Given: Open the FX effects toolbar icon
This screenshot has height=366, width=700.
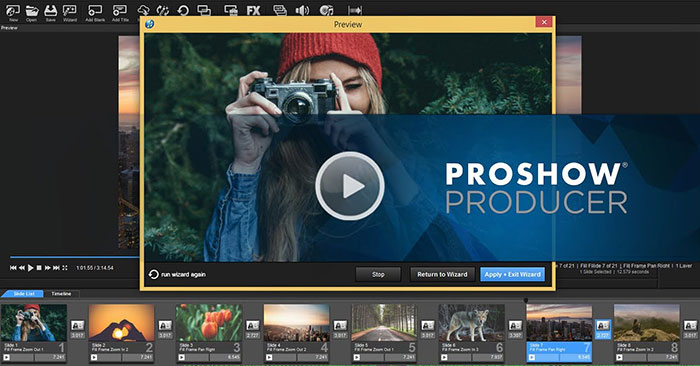Looking at the screenshot, I should point(254,10).
